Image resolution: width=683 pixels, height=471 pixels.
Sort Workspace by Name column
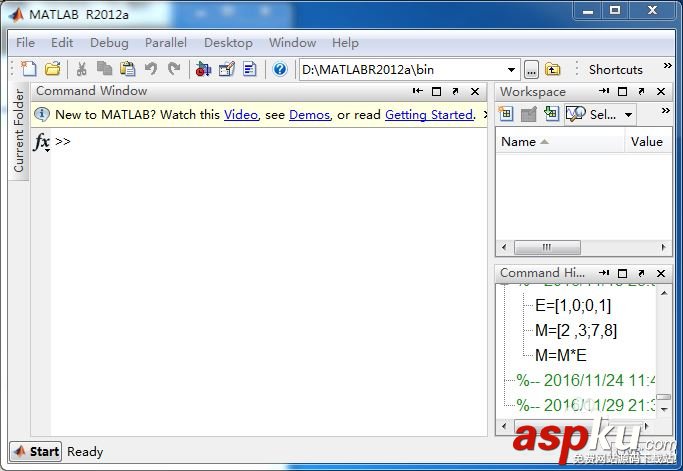point(560,142)
